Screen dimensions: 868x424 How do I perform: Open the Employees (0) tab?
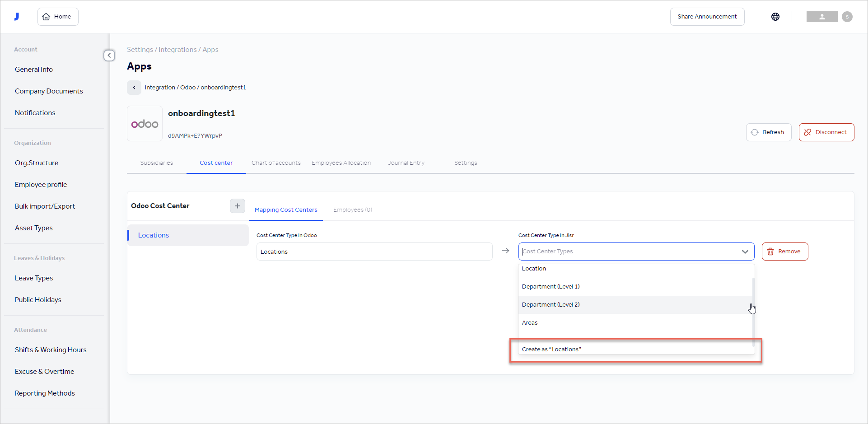[x=352, y=210]
